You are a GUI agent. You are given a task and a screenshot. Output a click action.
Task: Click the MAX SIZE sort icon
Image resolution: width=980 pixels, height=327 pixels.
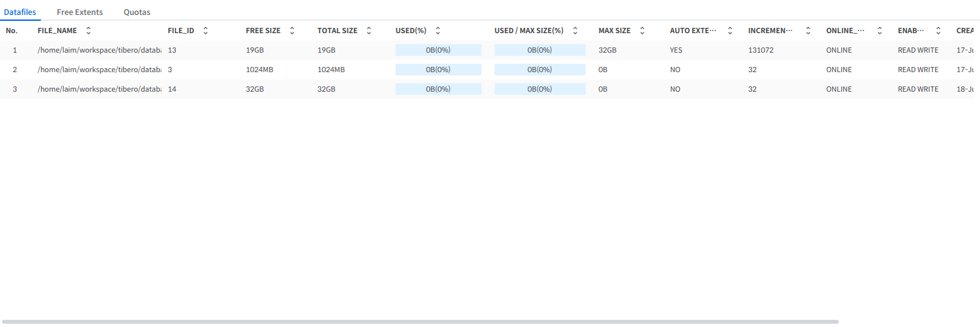(642, 31)
